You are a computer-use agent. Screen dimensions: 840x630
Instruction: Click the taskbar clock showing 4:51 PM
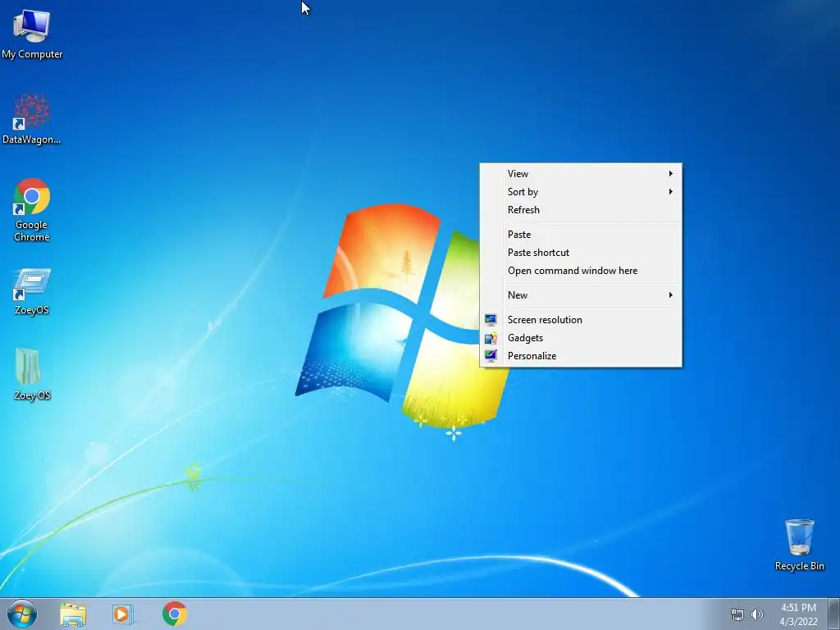click(798, 614)
